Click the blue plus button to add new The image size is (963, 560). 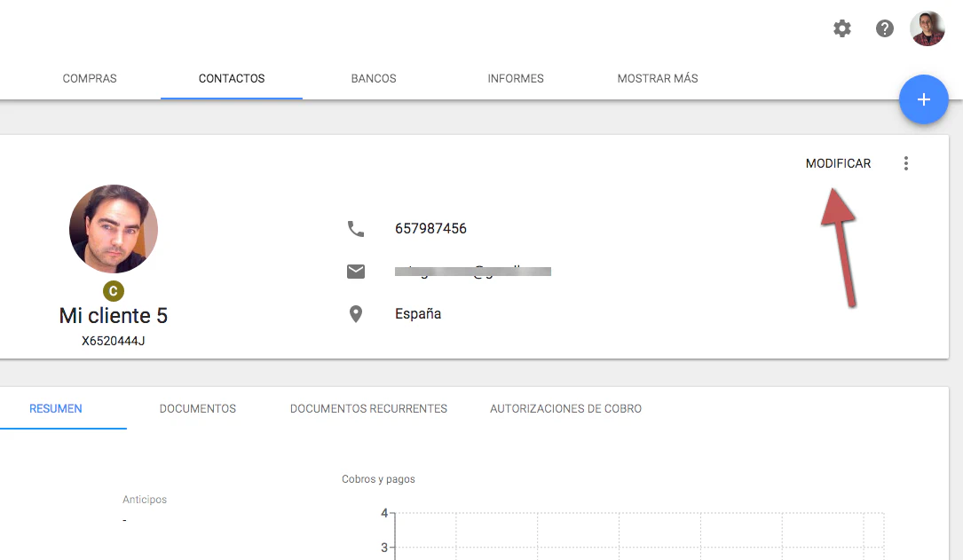(x=923, y=99)
